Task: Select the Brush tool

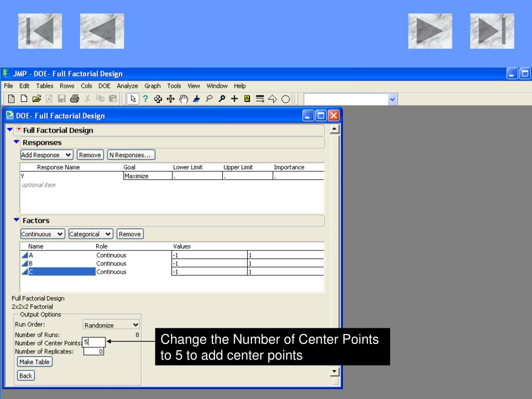Action: coord(196,99)
